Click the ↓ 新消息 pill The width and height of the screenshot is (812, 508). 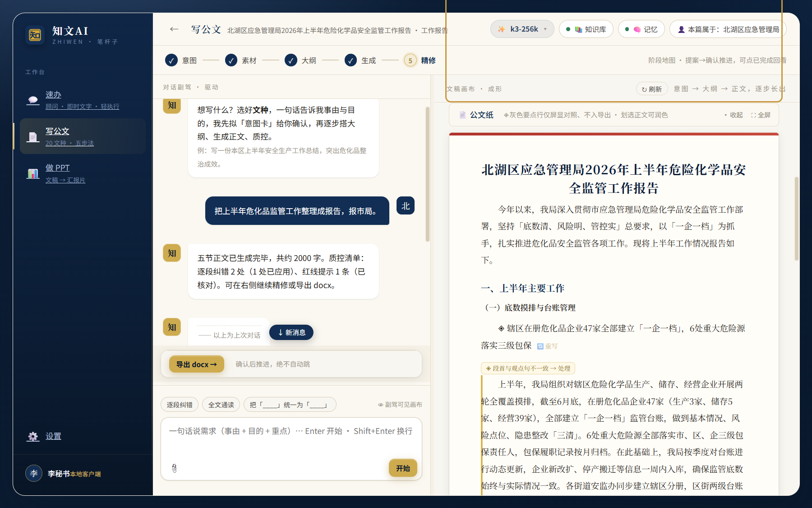291,332
